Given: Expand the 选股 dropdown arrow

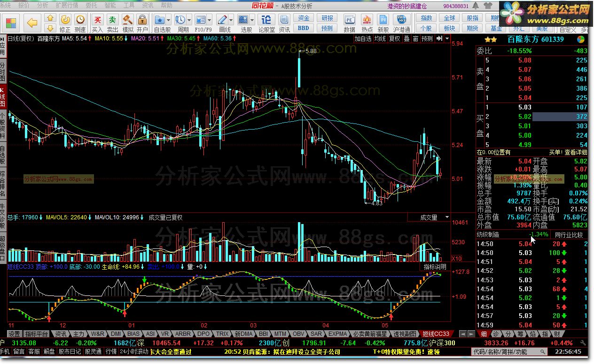Looking at the screenshot, I should click(252, 20).
